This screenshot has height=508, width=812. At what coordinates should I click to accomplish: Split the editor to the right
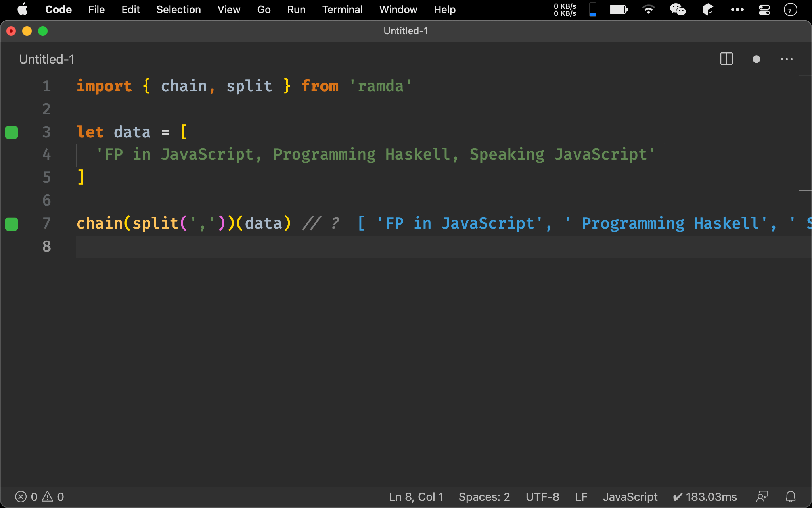click(x=726, y=59)
